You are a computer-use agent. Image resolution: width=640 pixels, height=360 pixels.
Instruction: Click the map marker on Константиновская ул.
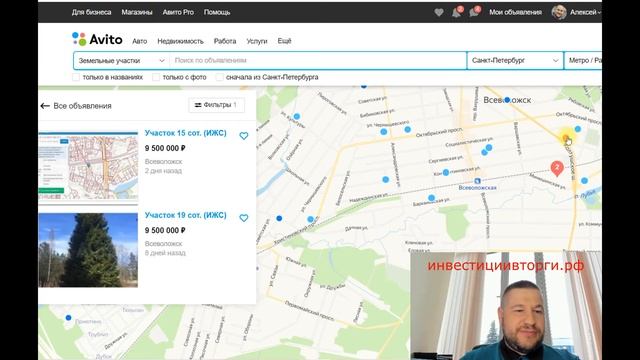pyautogui.click(x=446, y=172)
